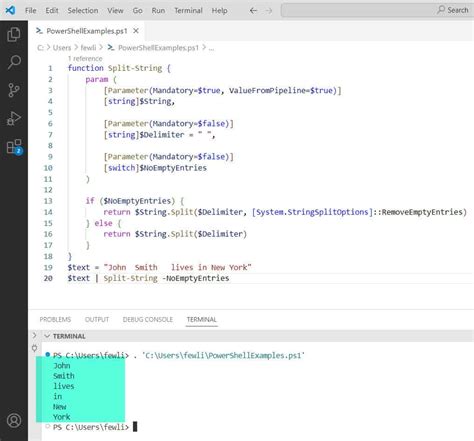Open the File menu
Viewport: 474px width, 441px height.
pyautogui.click(x=31, y=11)
